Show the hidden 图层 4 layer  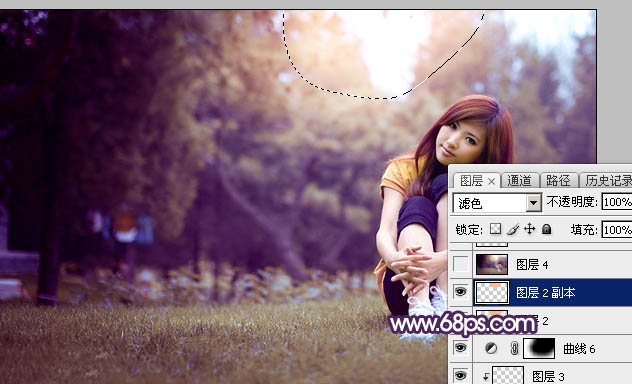460,264
